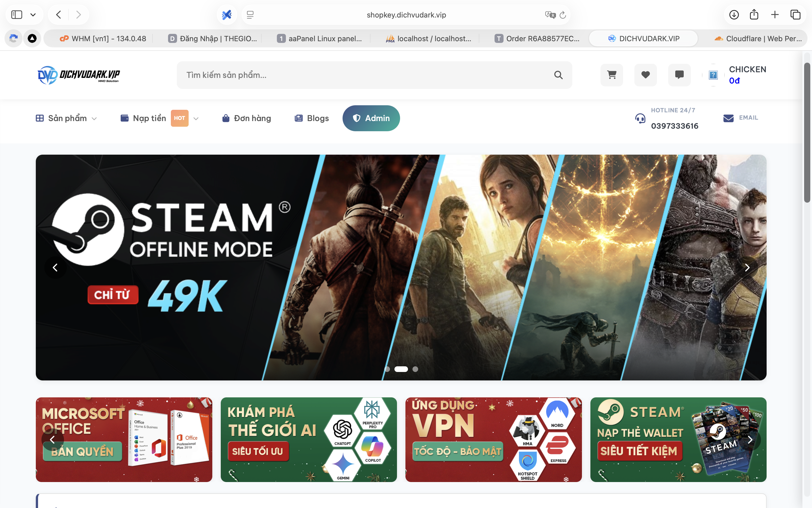Show tab overview icon
Image resolution: width=812 pixels, height=508 pixels.
[795, 15]
